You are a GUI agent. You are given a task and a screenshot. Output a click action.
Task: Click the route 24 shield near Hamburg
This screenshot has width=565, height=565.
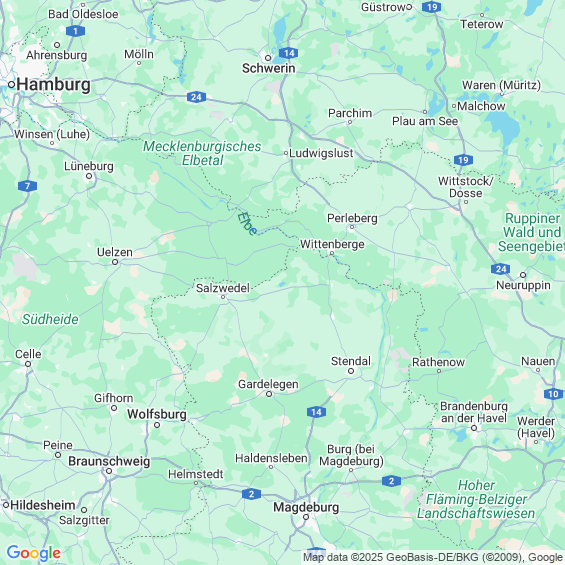196,97
